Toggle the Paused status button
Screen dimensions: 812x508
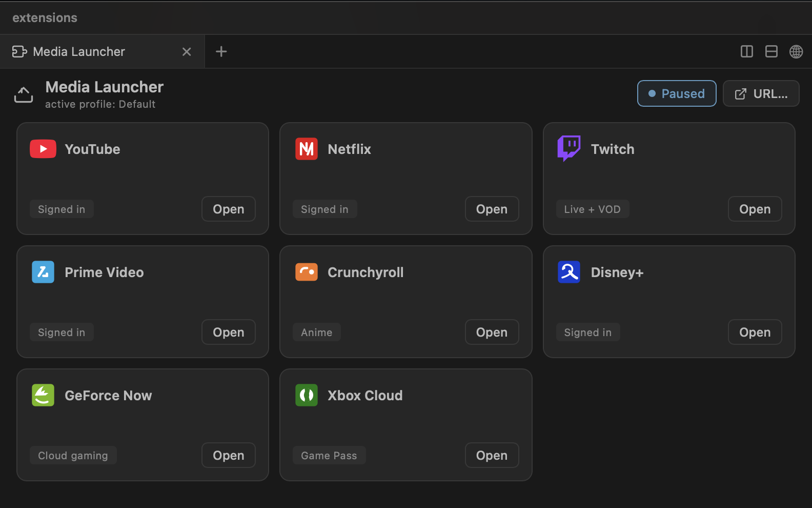(677, 93)
